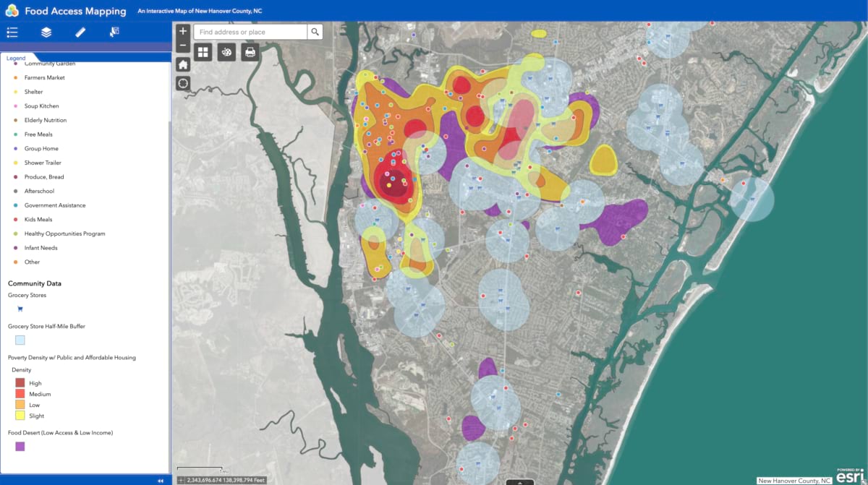
Task: Click the Farmers Market legend entry
Action: point(44,77)
